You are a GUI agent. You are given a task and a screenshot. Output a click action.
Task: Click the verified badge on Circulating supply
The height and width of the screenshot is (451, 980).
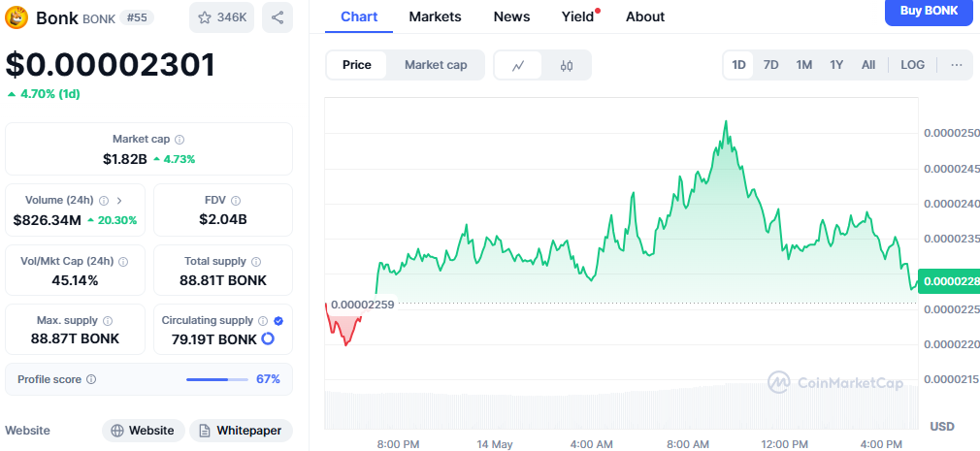pos(278,321)
